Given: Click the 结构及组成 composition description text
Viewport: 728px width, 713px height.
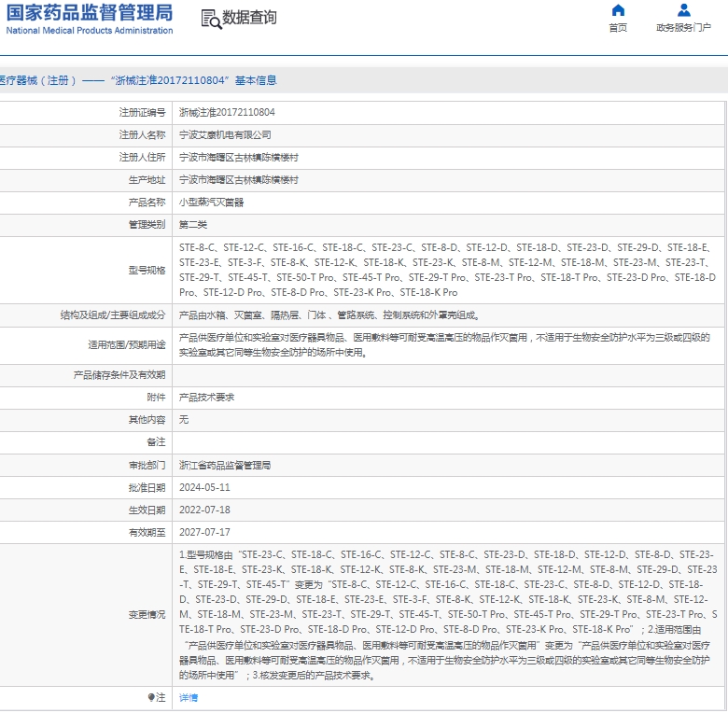Looking at the screenshot, I should (x=329, y=315).
